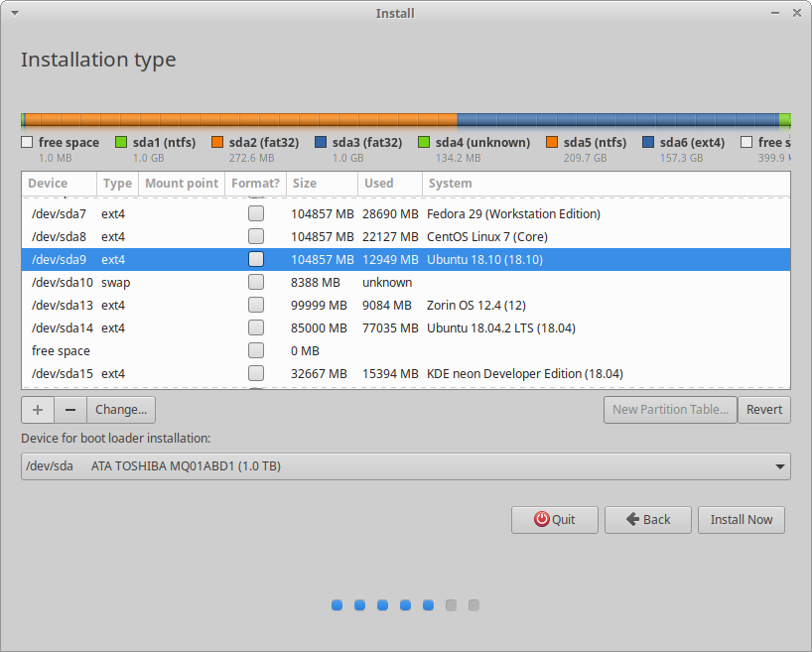Screen dimensions: 812x652
Task: Check the Format box for /dev/sda14
Action: [x=256, y=327]
